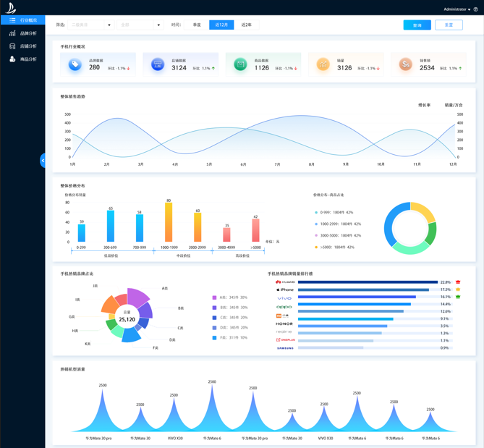484x448 pixels.
Task: Click the dollar icon on the 2534 card
Action: [406, 64]
